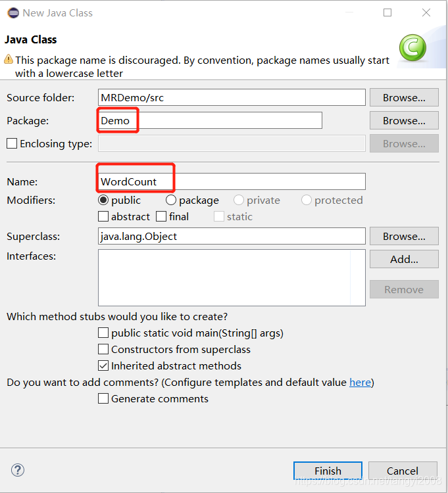
Task: Select the private modifier radio button
Action: (x=238, y=200)
